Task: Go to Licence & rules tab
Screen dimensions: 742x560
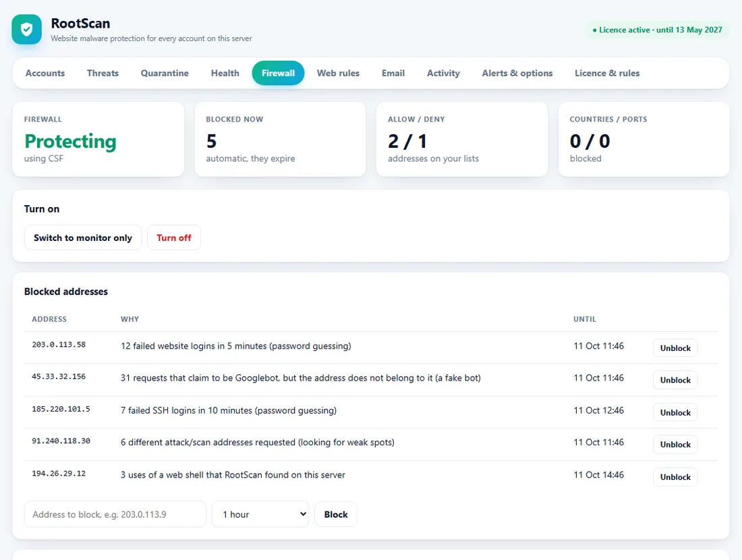Action: pos(607,74)
